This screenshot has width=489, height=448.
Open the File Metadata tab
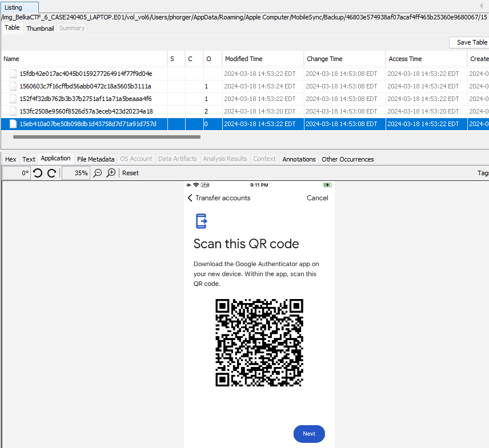click(x=96, y=159)
